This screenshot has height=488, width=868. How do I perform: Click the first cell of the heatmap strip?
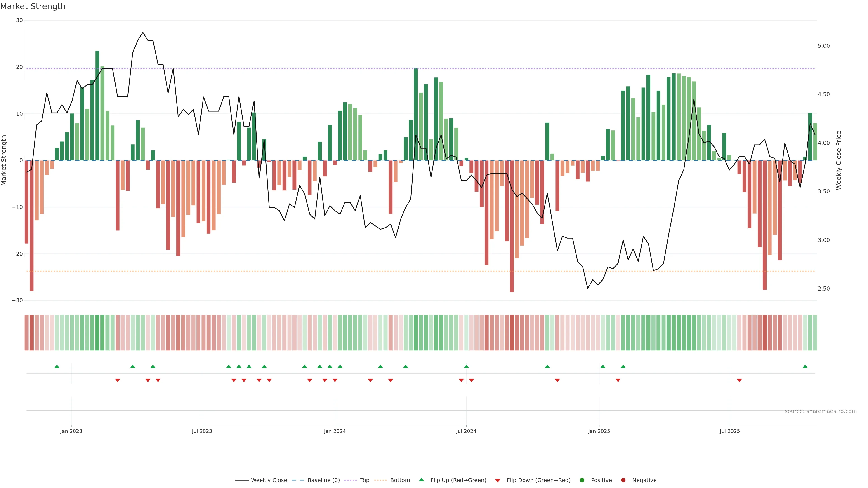26,332
